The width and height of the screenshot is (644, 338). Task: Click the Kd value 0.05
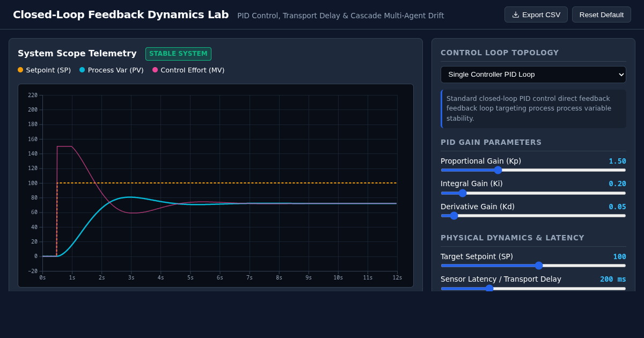pyautogui.click(x=617, y=207)
